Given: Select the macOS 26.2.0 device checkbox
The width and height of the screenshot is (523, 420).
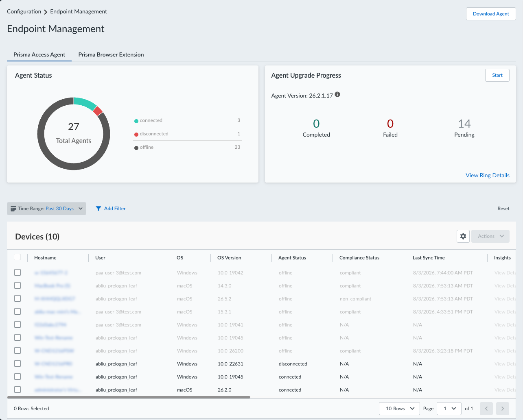Looking at the screenshot, I should tap(18, 390).
